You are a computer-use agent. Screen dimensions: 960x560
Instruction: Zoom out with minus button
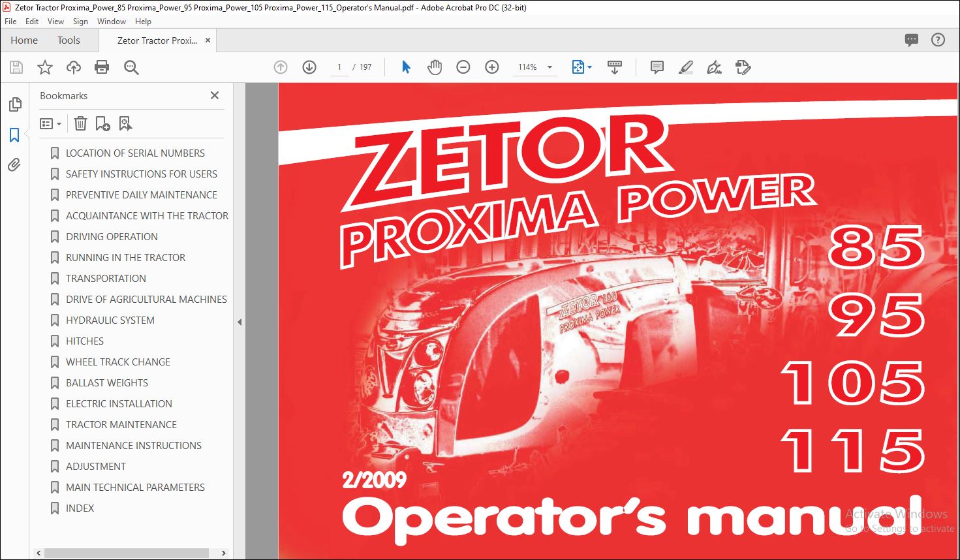pyautogui.click(x=463, y=67)
